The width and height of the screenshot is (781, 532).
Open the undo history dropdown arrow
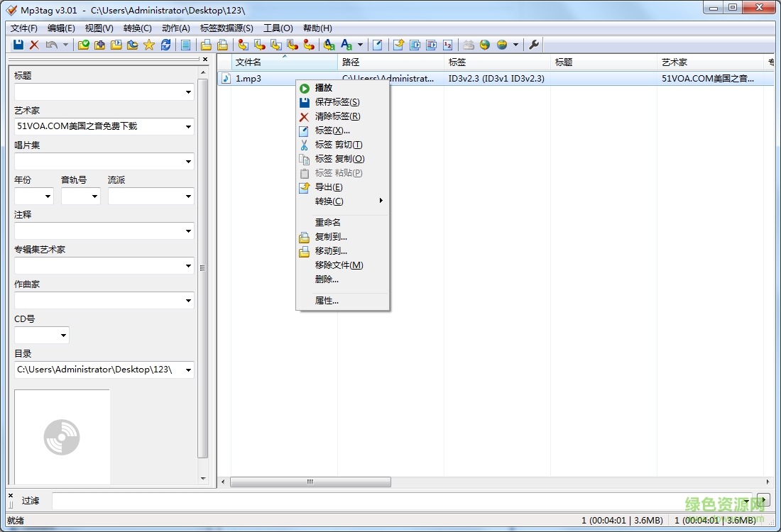click(x=65, y=44)
